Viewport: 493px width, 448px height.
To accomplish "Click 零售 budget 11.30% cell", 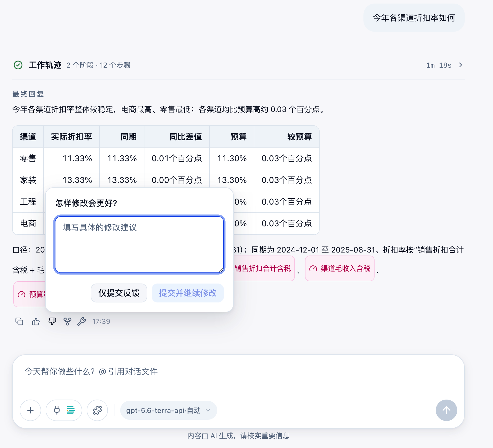I will click(232, 158).
